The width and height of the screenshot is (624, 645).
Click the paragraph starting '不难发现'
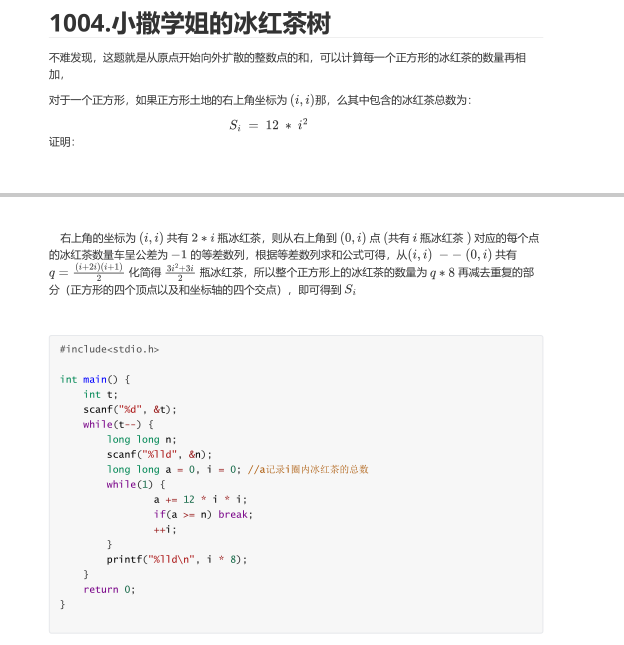(287, 66)
